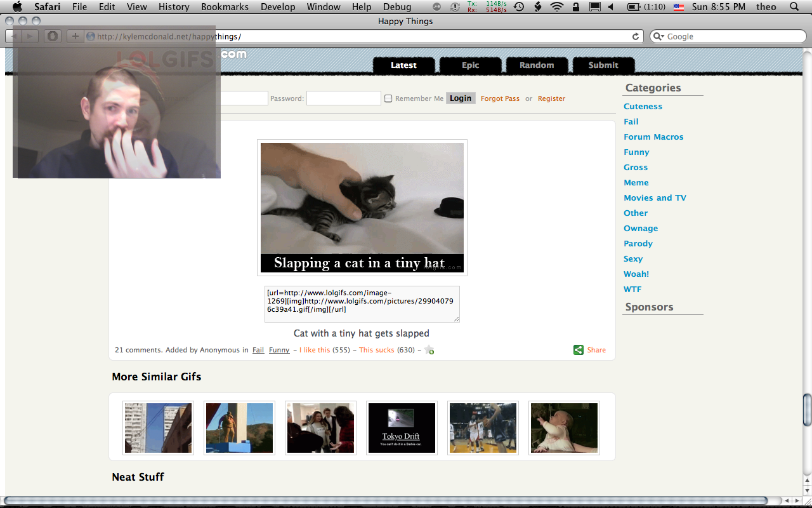The height and width of the screenshot is (508, 812).
Task: Click the volume icon in the menu bar
Action: pyautogui.click(x=611, y=7)
